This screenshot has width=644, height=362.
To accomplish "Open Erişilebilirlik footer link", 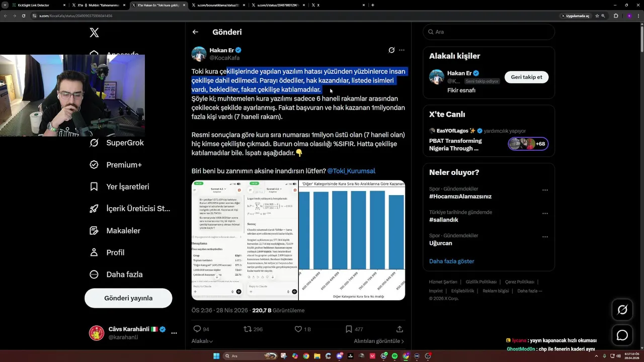I will (462, 291).
